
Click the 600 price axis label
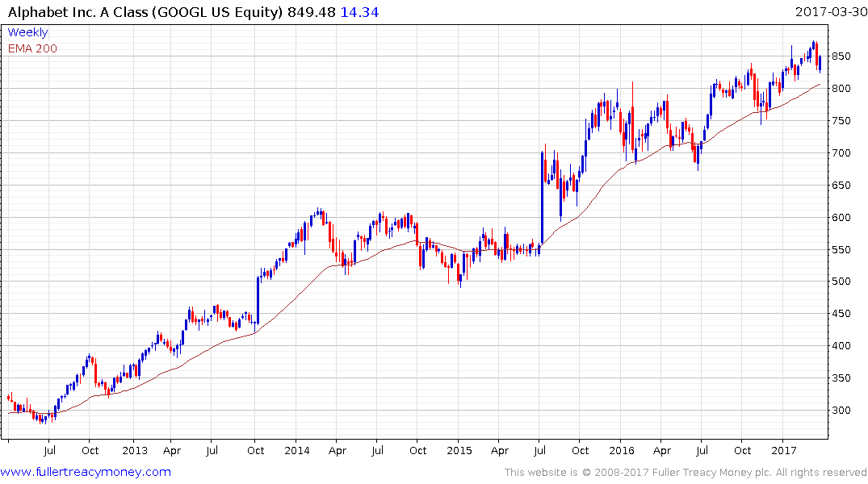click(x=841, y=217)
